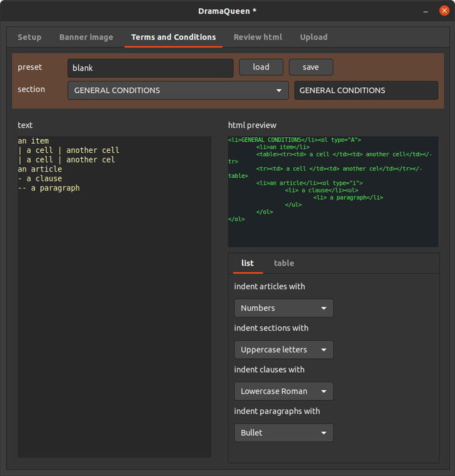Viewport: 455px width, 476px height.
Task: Click the '| a cell | another cel' line
Action: [x=66, y=160]
